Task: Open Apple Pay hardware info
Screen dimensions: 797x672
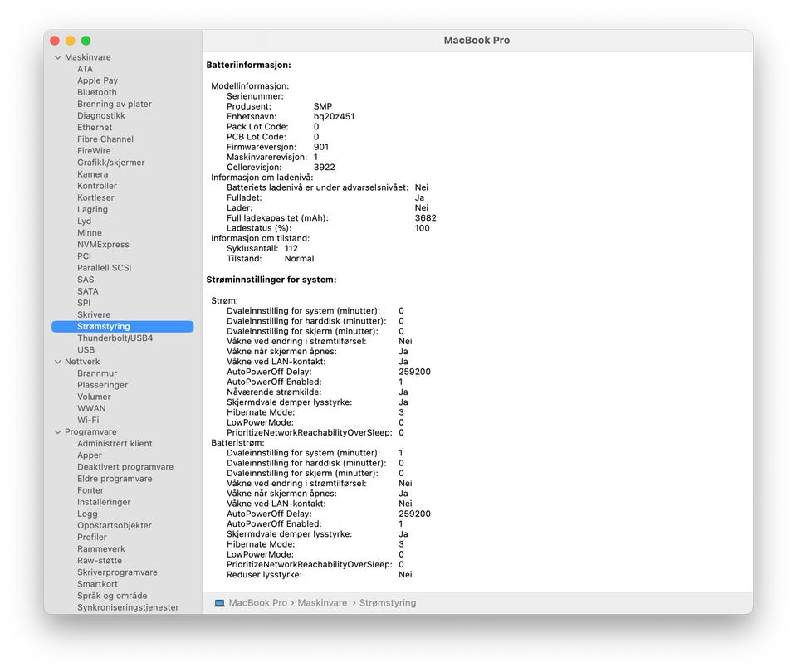Action: [98, 80]
